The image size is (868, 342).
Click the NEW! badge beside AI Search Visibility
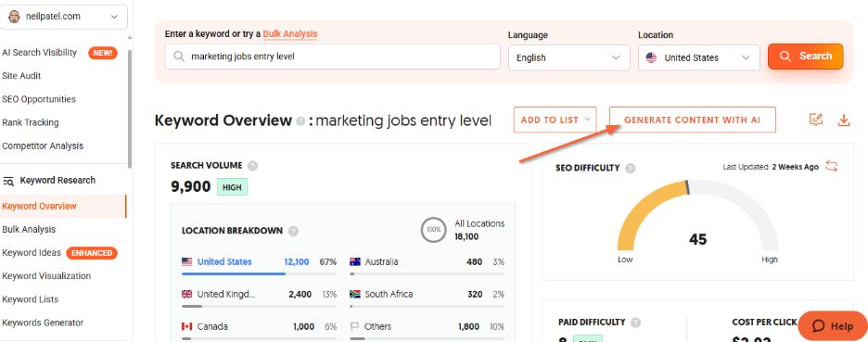click(103, 53)
